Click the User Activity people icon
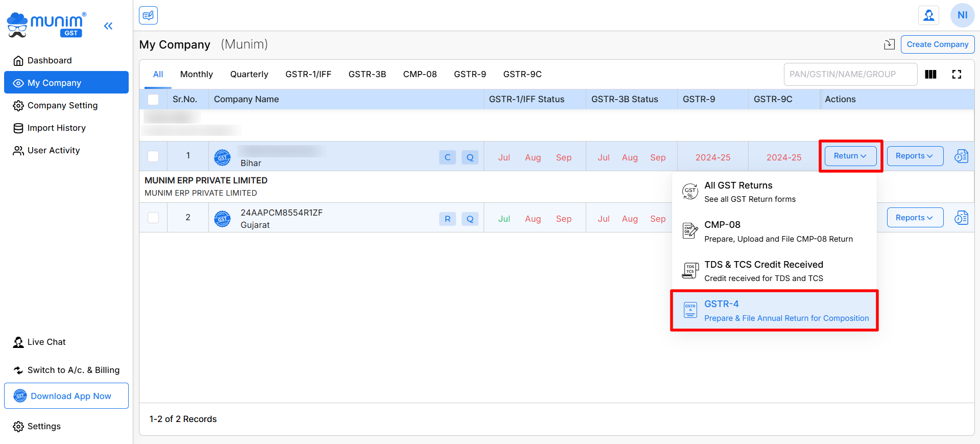The height and width of the screenshot is (444, 980). point(18,151)
